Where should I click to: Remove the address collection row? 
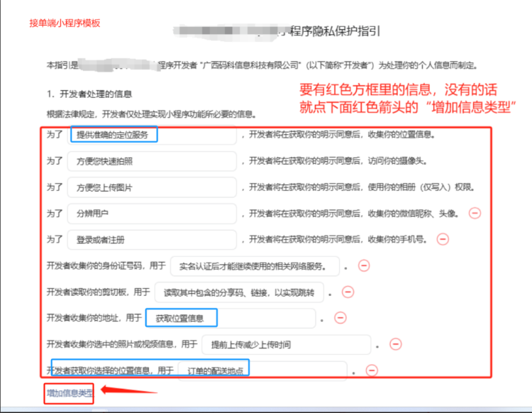pyautogui.click(x=340, y=318)
